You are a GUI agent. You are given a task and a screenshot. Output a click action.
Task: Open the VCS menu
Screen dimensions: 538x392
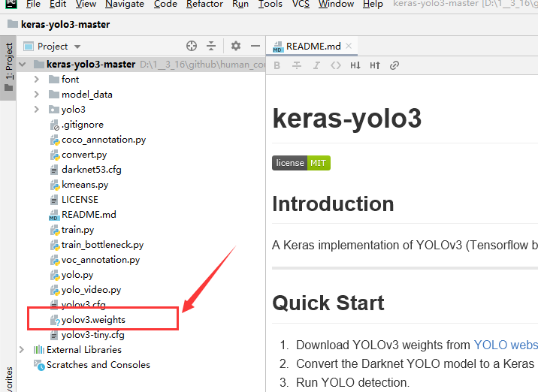(x=301, y=4)
